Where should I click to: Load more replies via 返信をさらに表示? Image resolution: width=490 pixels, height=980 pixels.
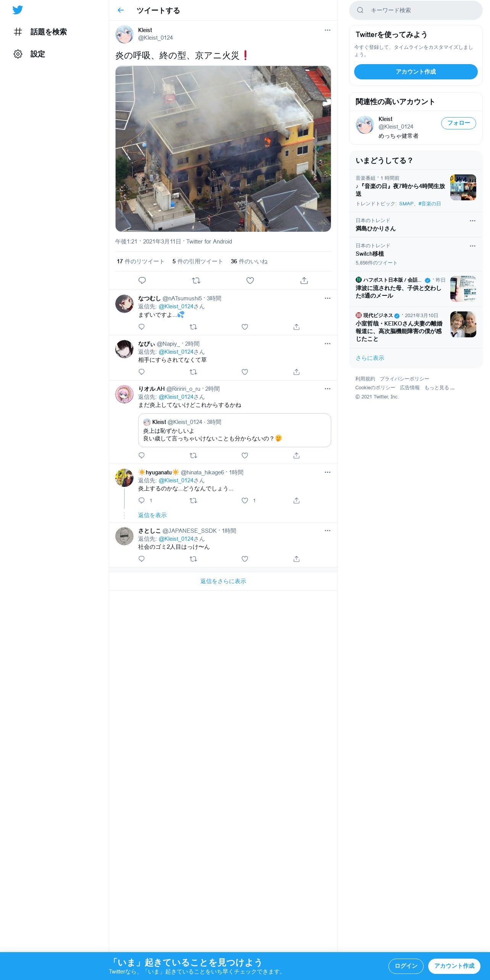pyautogui.click(x=223, y=581)
